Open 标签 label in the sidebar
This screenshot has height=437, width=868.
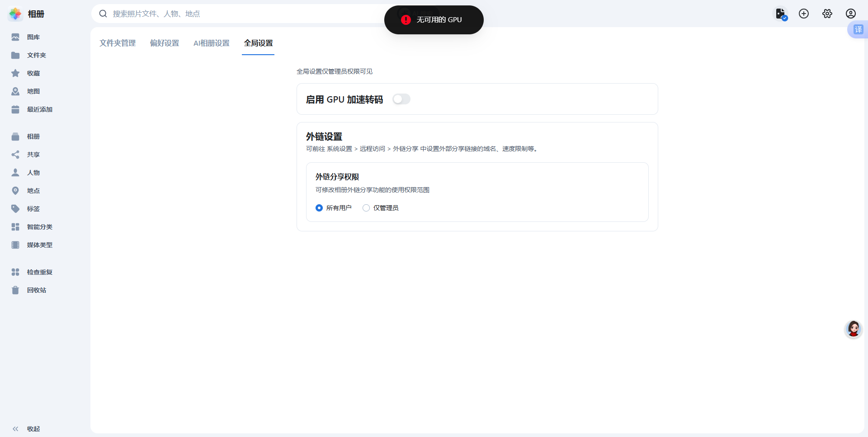[33, 209]
